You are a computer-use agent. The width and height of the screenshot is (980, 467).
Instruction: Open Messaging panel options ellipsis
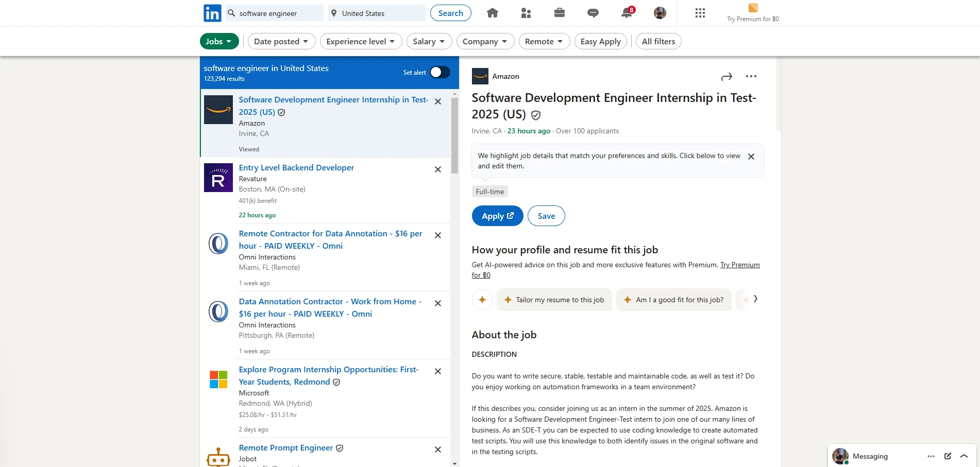[x=931, y=456]
